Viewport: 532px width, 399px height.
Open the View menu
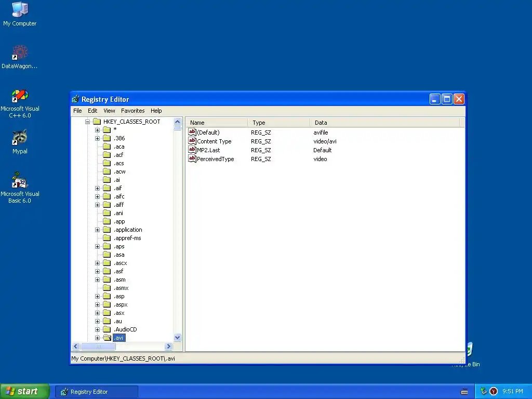pyautogui.click(x=109, y=111)
